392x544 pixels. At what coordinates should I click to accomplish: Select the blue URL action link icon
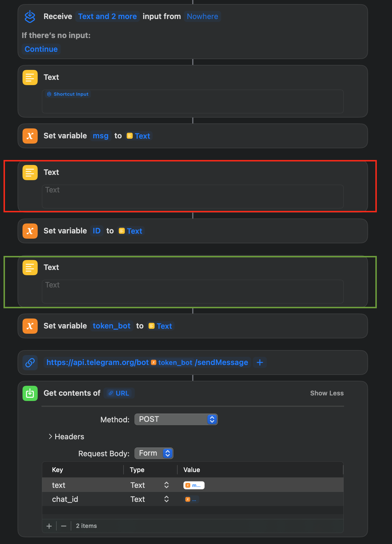30,363
